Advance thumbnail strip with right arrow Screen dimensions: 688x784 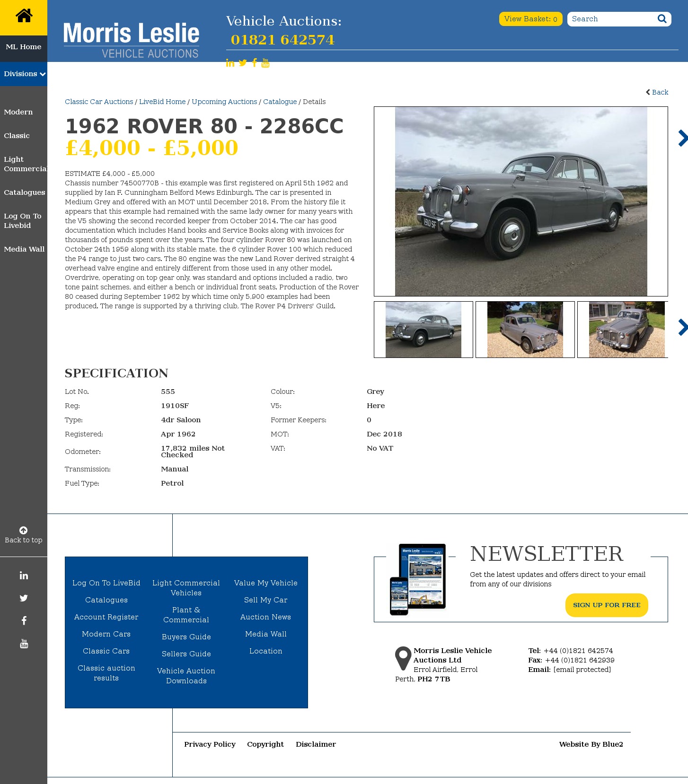tap(682, 327)
